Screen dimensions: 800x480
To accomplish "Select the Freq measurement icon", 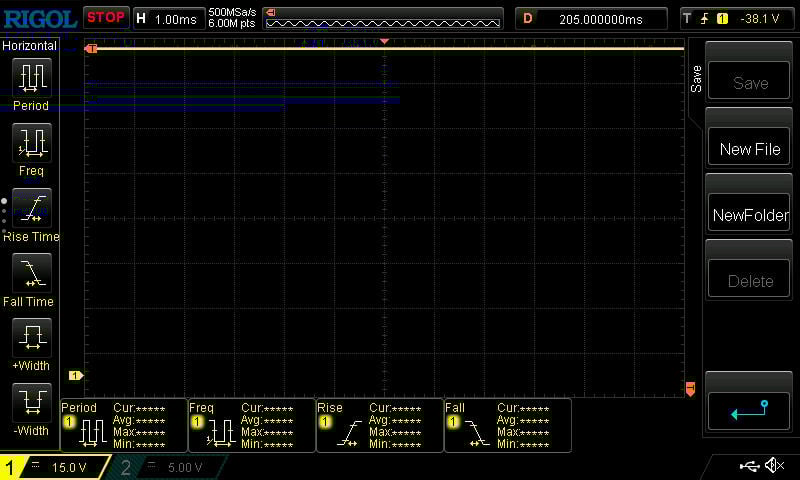I will (x=31, y=143).
